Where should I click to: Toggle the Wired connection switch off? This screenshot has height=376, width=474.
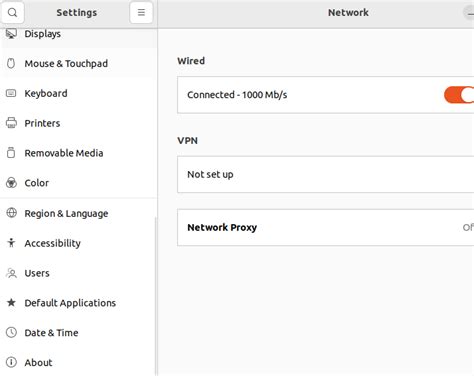pyautogui.click(x=459, y=95)
